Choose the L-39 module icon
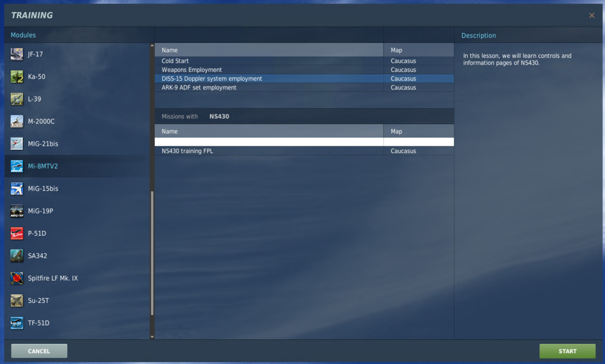 (16, 99)
